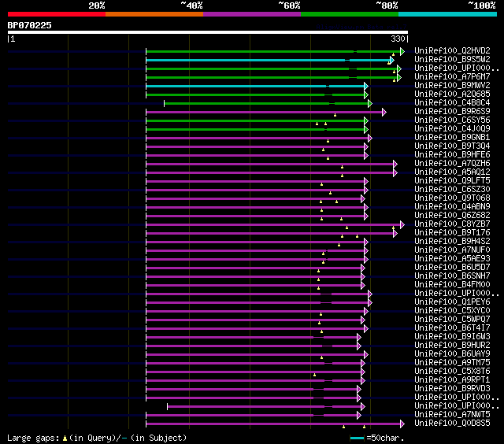Open the UniRef100_Q2HVD2 hit label
504x444 pixels.
tap(452, 50)
